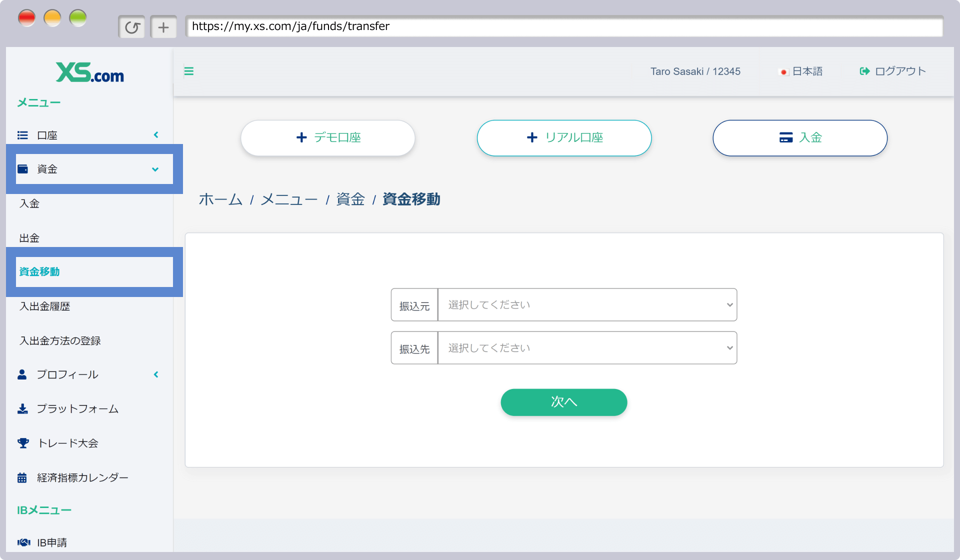Click the green maximize window button
The height and width of the screenshot is (560, 960).
coord(78,18)
